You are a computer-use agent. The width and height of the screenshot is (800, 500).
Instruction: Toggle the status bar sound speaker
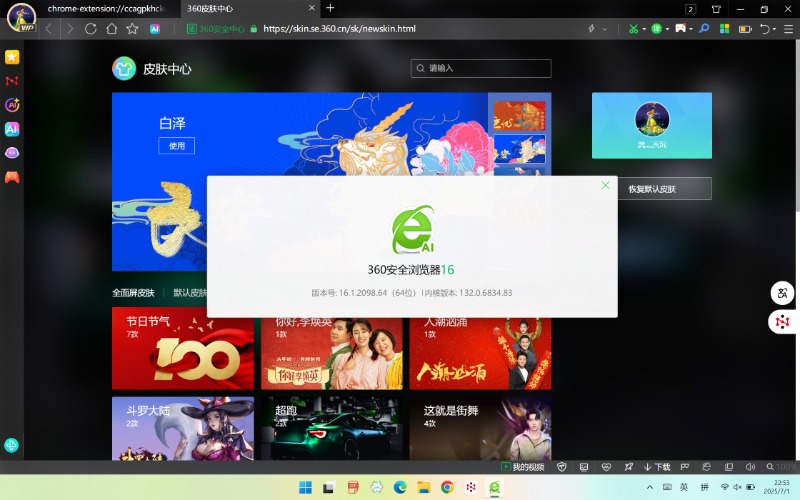(750, 467)
